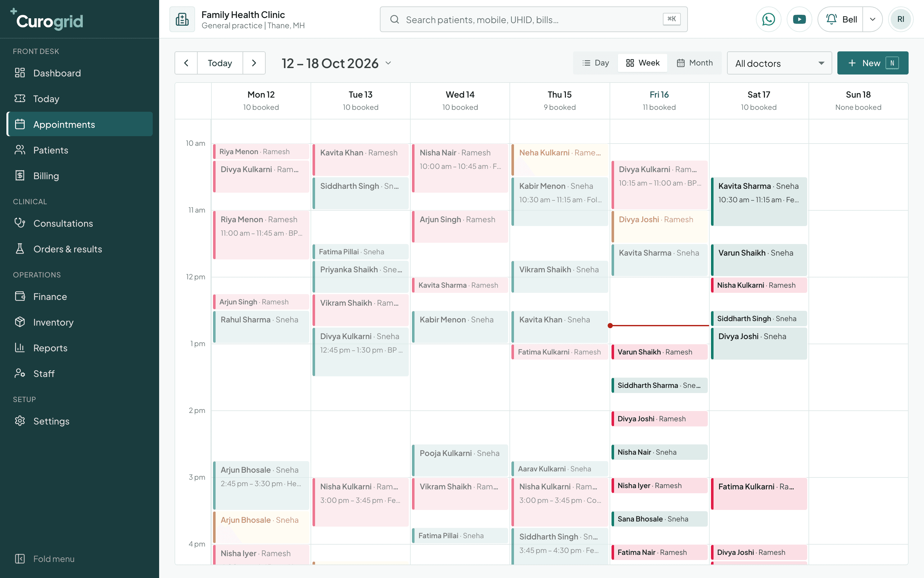Click the Day view list icon
Screen dimensions: 924x578
click(x=586, y=63)
